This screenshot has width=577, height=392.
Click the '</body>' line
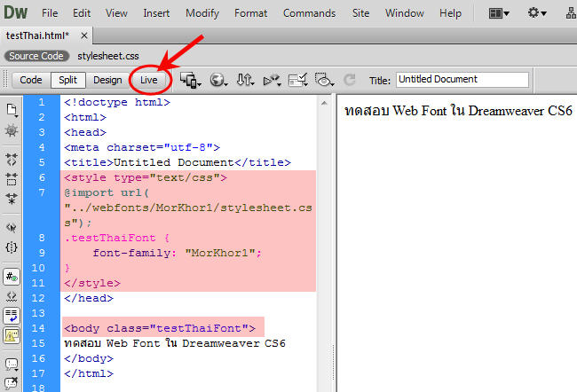coord(89,358)
